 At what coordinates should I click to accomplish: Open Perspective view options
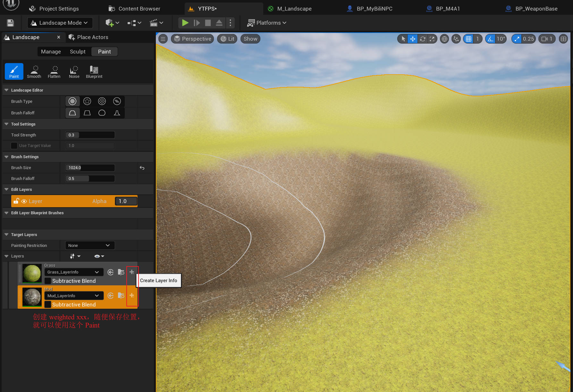coord(192,39)
